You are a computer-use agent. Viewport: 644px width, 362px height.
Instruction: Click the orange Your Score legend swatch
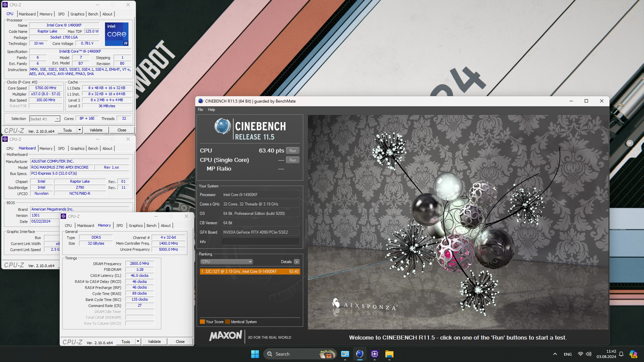[x=202, y=322]
